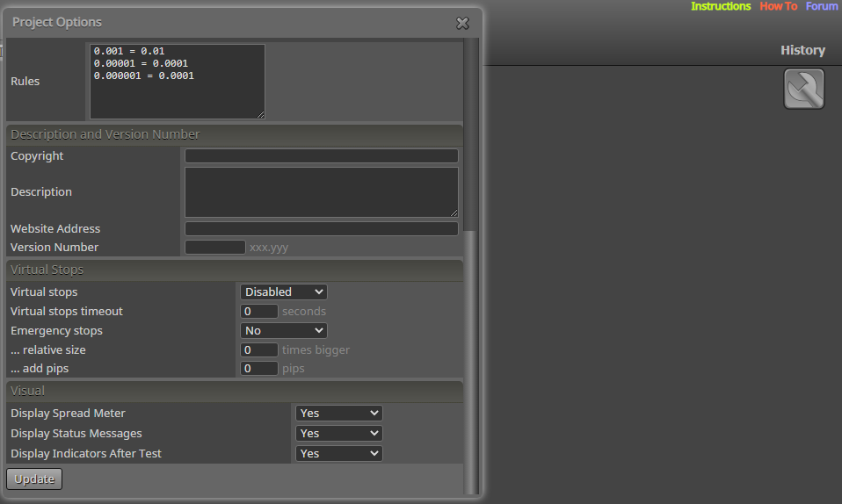Image resolution: width=842 pixels, height=504 pixels.
Task: Click Description and Version Number header
Action: point(235,134)
